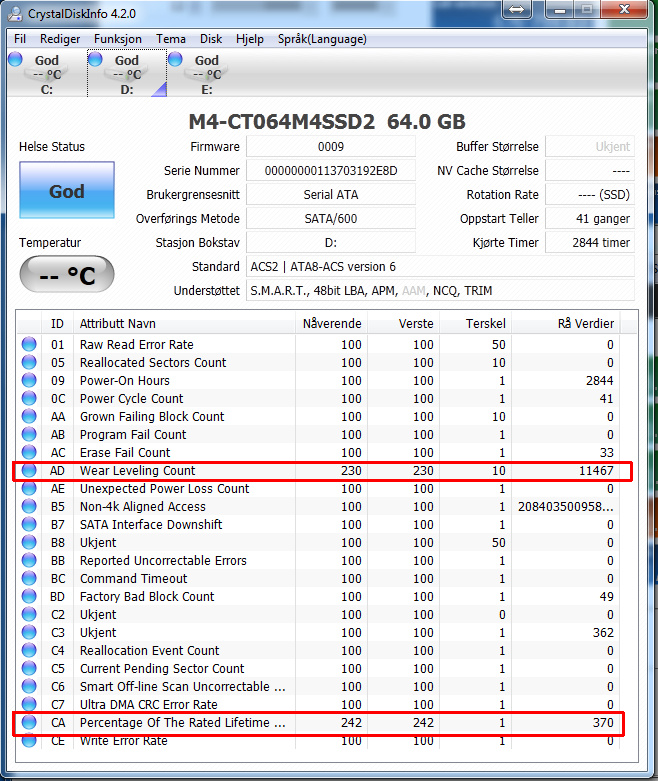
Task: Click the Attributt Navn column header
Action: click(x=184, y=324)
